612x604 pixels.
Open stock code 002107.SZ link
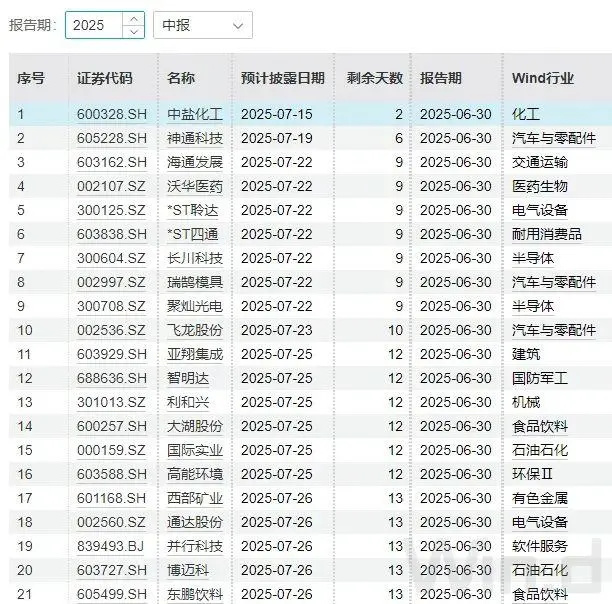(111, 187)
